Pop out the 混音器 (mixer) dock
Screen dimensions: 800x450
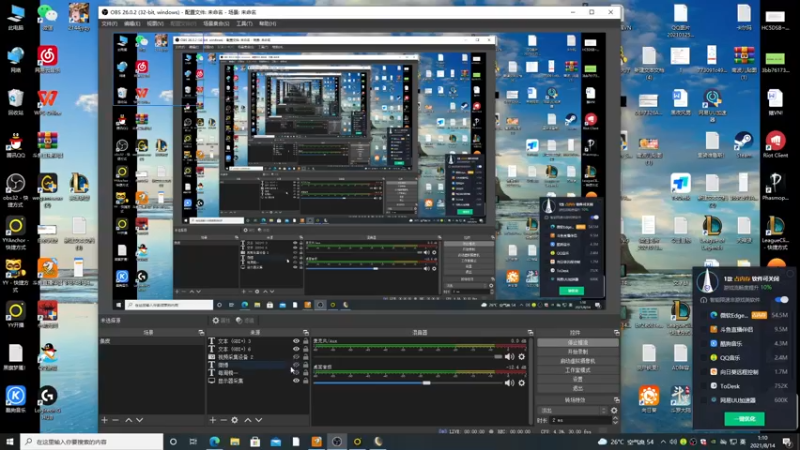pyautogui.click(x=531, y=333)
